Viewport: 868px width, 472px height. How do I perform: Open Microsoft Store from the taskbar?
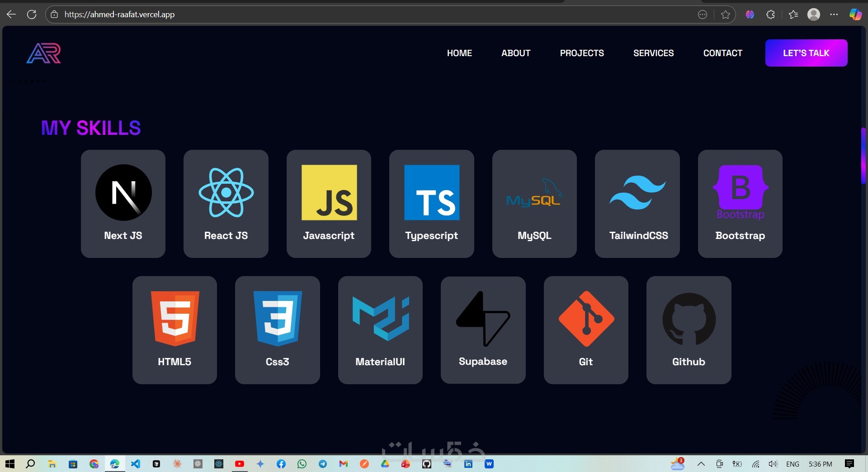[x=73, y=464]
